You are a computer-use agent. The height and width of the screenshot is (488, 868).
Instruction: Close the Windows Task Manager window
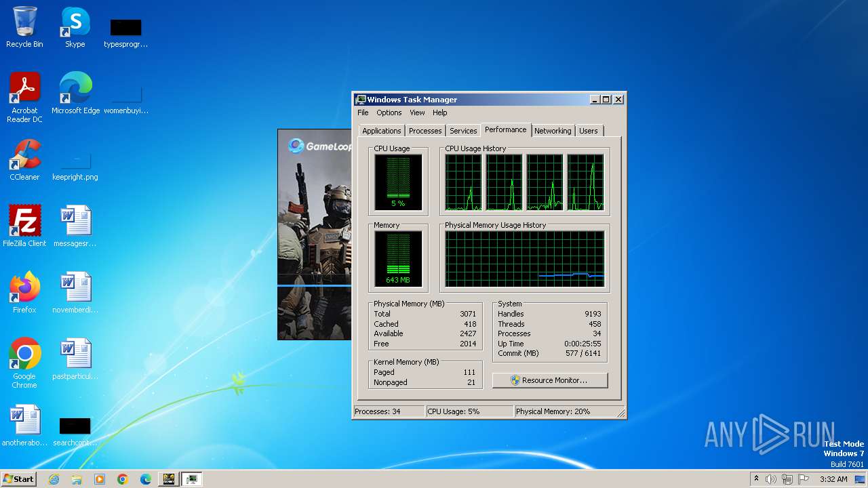point(618,100)
